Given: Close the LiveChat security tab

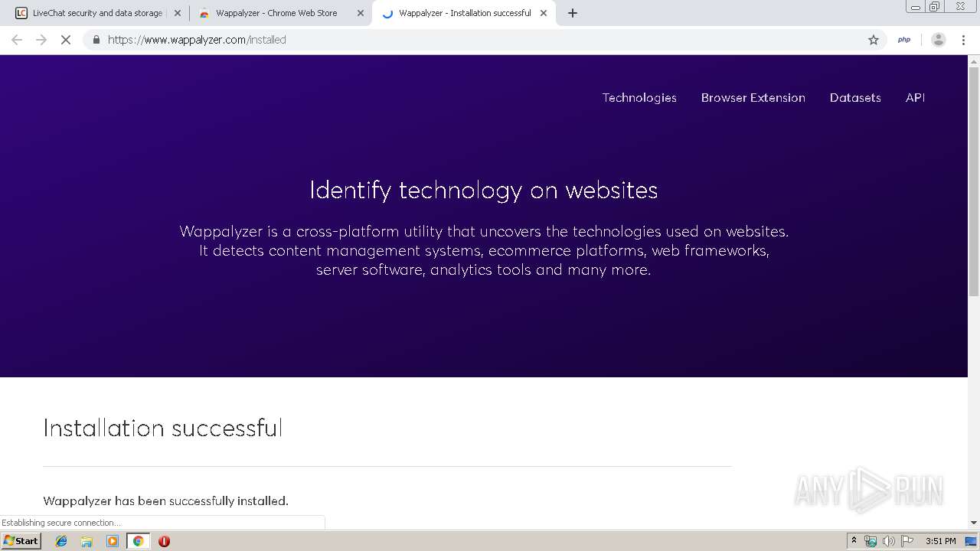Looking at the screenshot, I should 177,13.
